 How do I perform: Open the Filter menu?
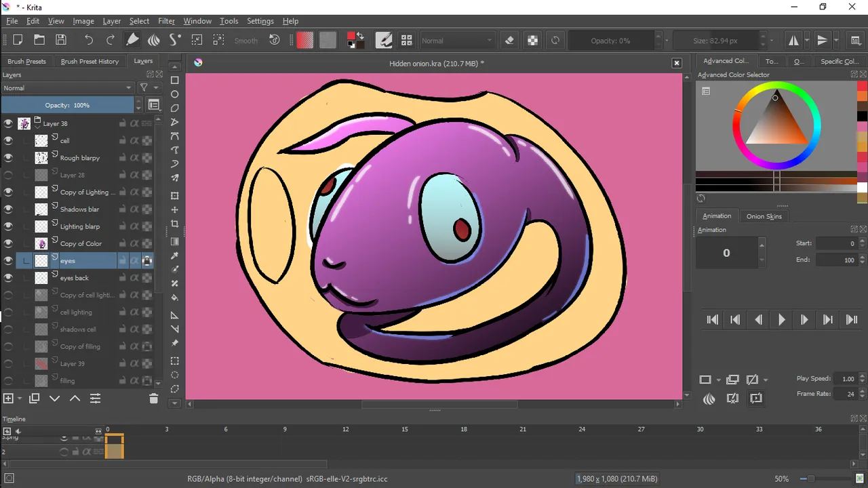pyautogui.click(x=166, y=21)
